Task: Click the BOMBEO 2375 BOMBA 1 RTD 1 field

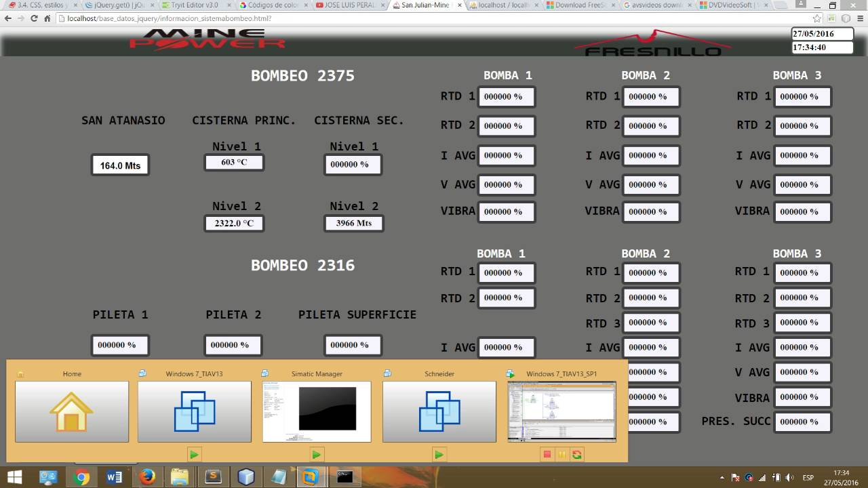Action: click(x=507, y=97)
